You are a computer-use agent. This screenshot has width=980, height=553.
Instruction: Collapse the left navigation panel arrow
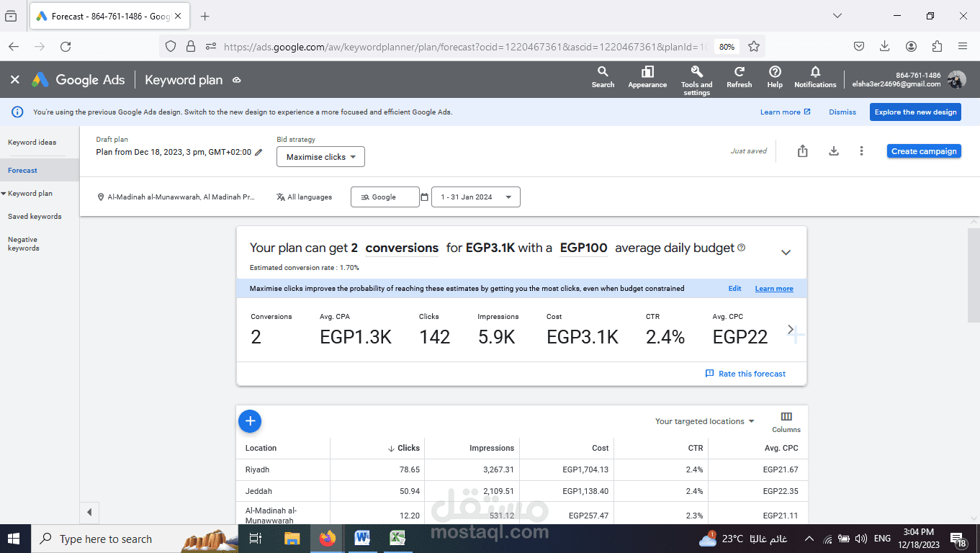[89, 513]
